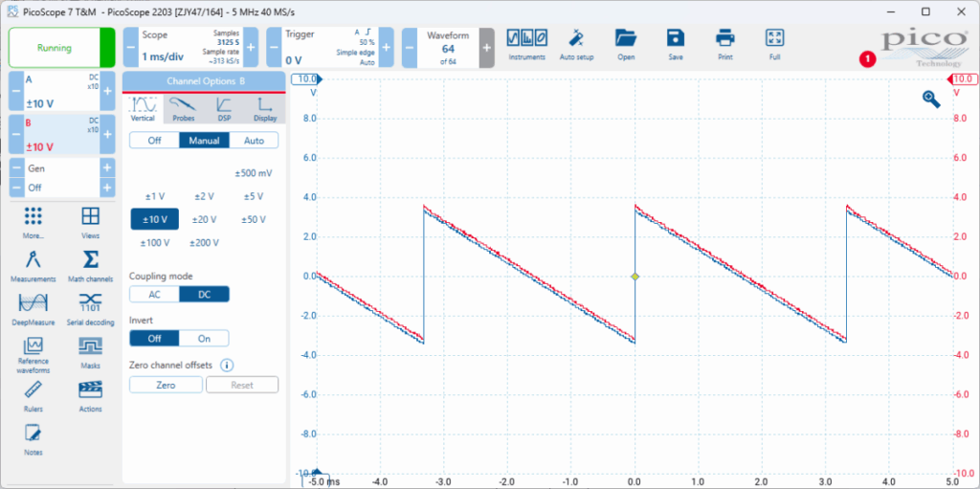Increase the Trigger level with plus
The height and width of the screenshot is (489, 980).
386,48
